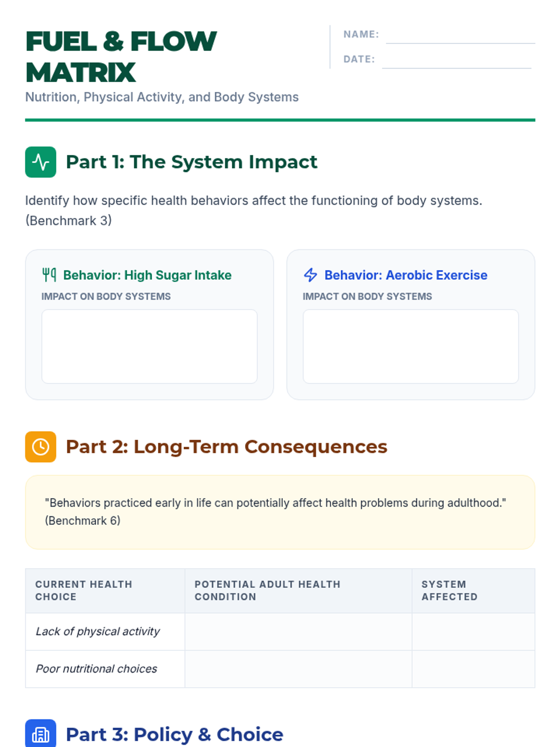This screenshot has width=560, height=747.
Task: Click the fork and knife icon
Action: pos(49,275)
